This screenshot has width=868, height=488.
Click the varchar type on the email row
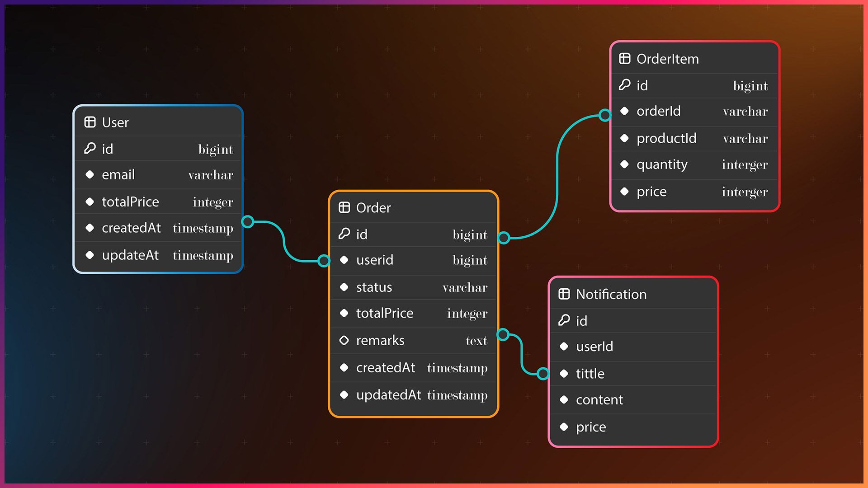click(211, 175)
